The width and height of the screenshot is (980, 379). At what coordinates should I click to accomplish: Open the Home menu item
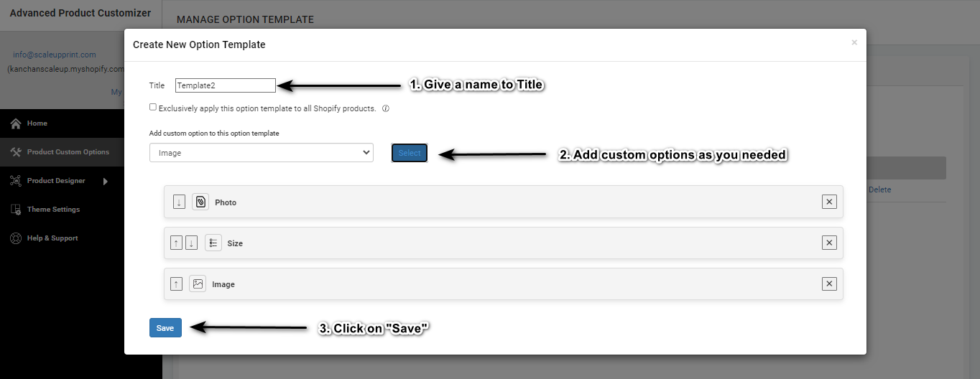coord(37,123)
